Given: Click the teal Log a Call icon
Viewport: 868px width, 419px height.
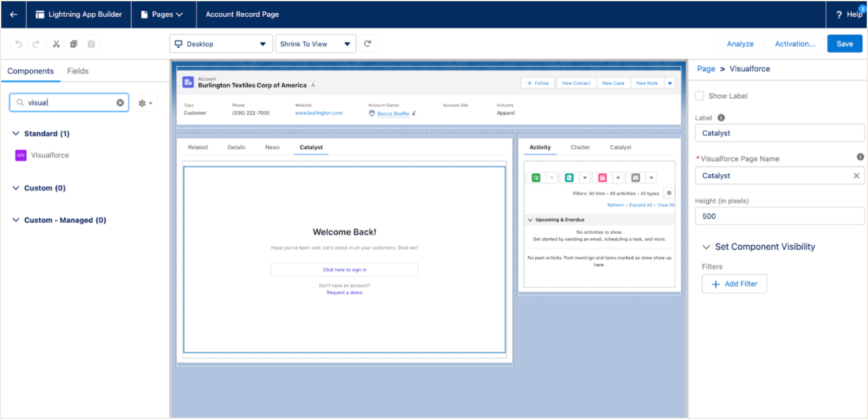Looking at the screenshot, I should coord(569,178).
